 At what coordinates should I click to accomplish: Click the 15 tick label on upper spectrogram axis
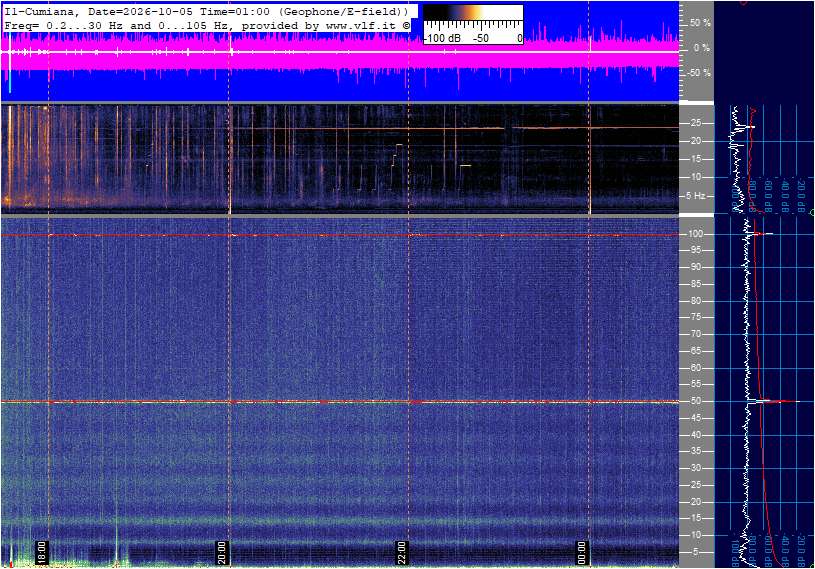[695, 159]
